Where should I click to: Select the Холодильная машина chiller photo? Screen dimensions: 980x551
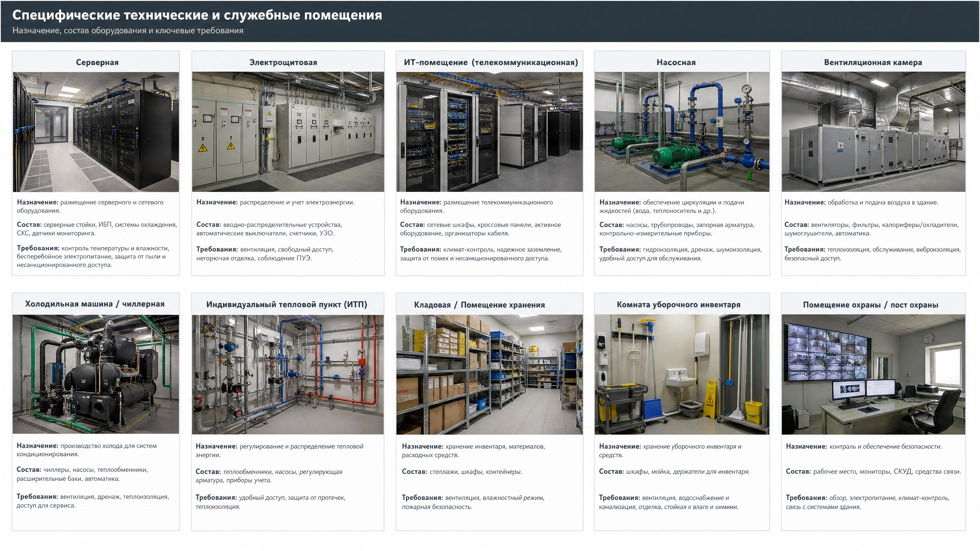tap(96, 374)
